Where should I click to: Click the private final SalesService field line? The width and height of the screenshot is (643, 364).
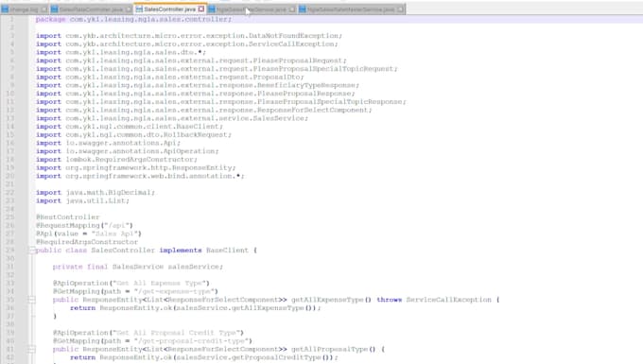click(138, 267)
